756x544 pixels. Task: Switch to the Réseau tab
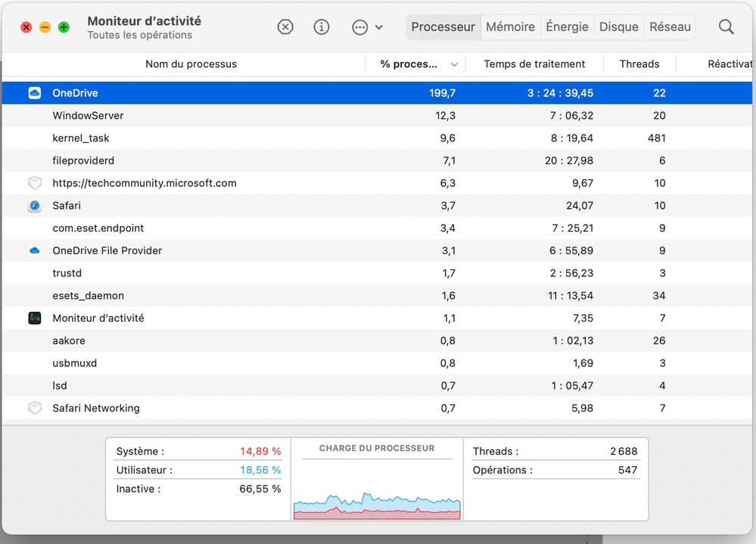pos(670,27)
